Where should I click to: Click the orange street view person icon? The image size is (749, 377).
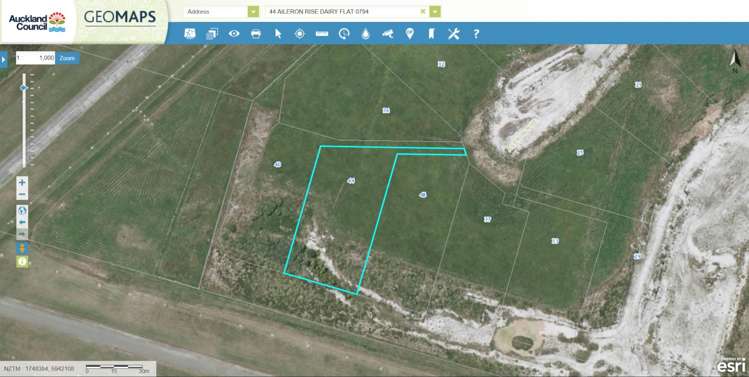point(22,248)
